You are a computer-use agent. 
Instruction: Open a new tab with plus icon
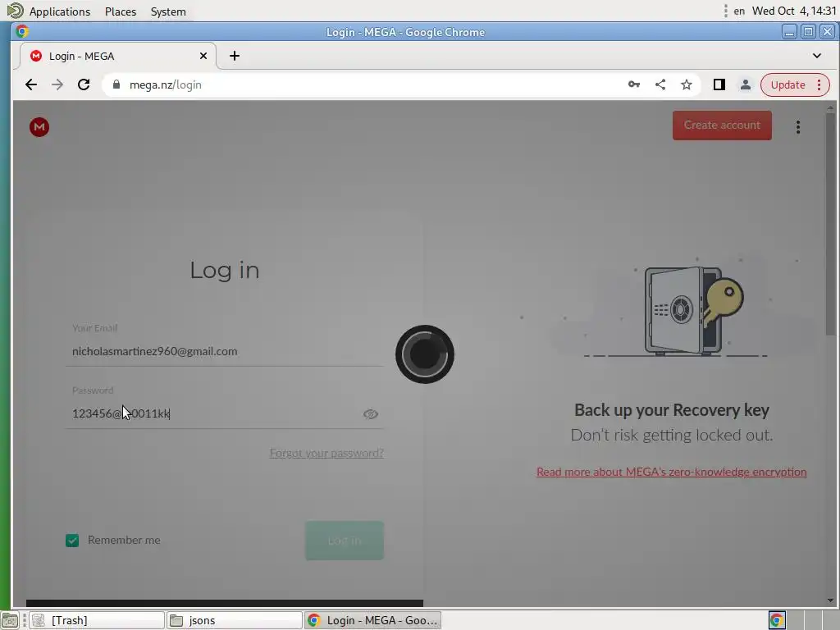[234, 56]
